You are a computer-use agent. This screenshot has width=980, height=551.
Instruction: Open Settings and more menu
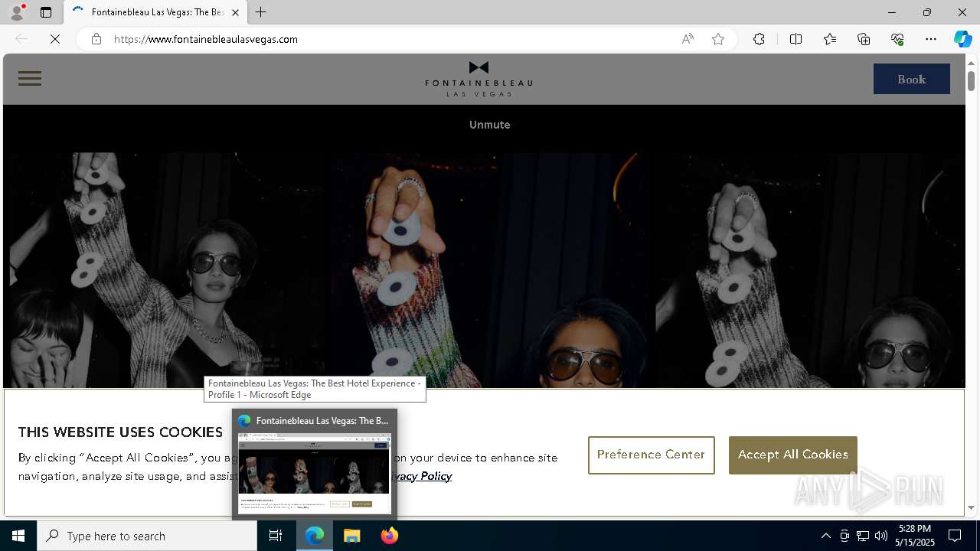pyautogui.click(x=931, y=39)
